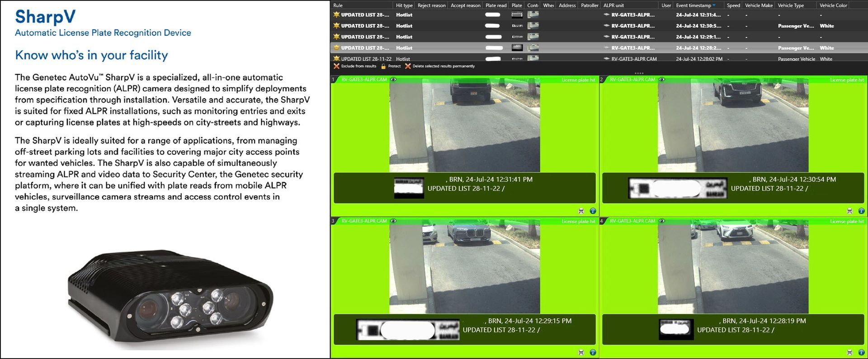Viewport: 868px width, 359px height.
Task: Click hotlist star icon in 12:29:1 row
Action: (336, 37)
